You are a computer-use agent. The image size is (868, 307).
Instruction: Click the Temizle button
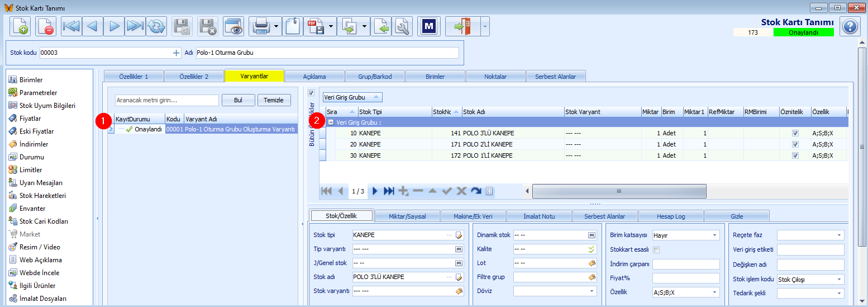274,100
